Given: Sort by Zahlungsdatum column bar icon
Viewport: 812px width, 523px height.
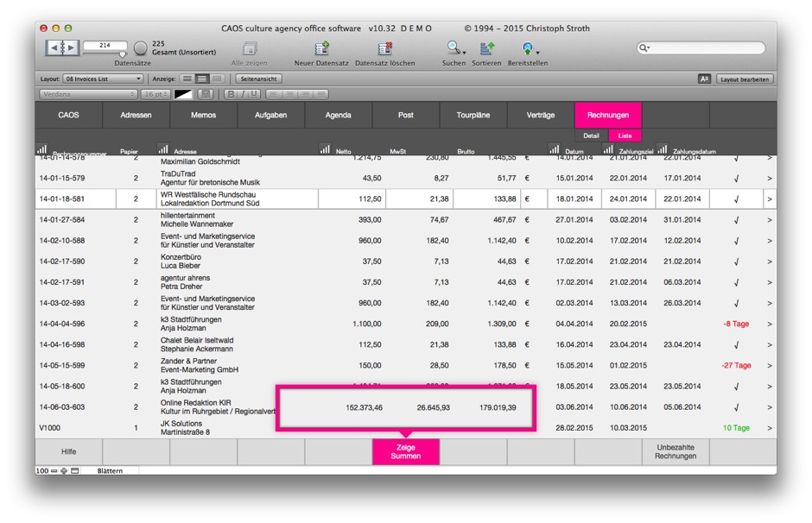Looking at the screenshot, I should click(662, 149).
